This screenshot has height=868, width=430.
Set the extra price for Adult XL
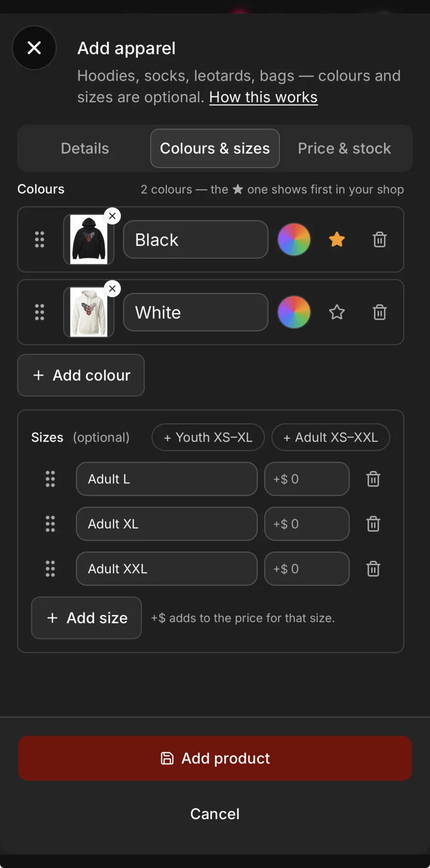307,524
